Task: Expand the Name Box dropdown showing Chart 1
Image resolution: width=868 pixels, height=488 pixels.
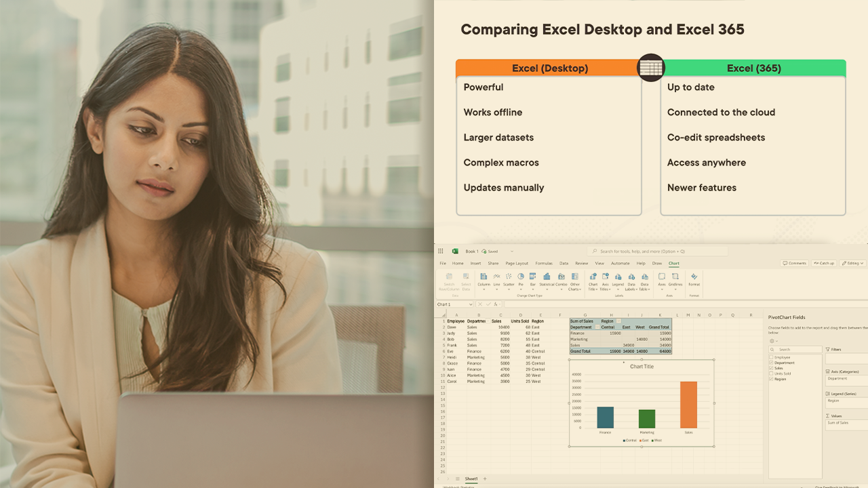Action: (470, 304)
